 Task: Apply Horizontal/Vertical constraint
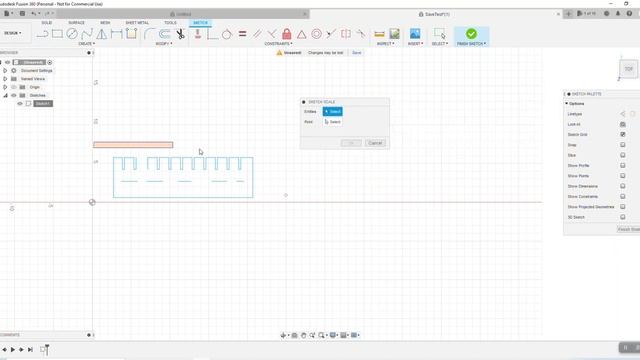(x=198, y=34)
